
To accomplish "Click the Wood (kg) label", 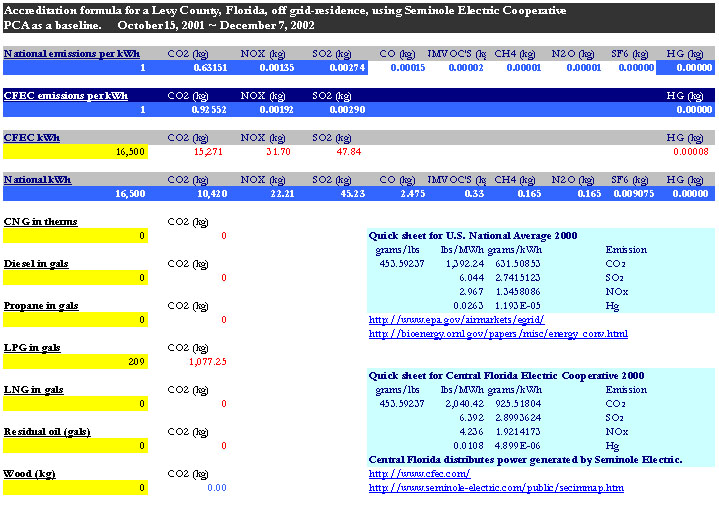I will click(x=29, y=474).
